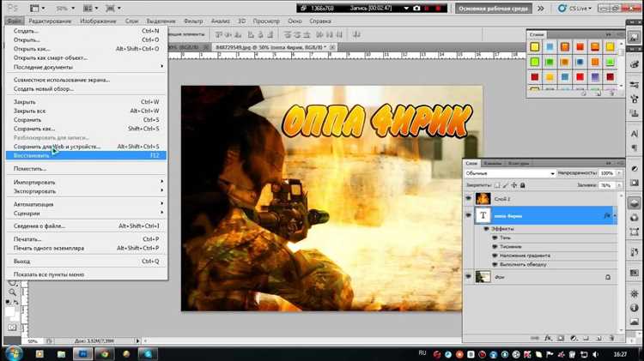Open the opacity slider arrow next to 100%
This screenshot has width=644, height=361.
coord(619,173)
